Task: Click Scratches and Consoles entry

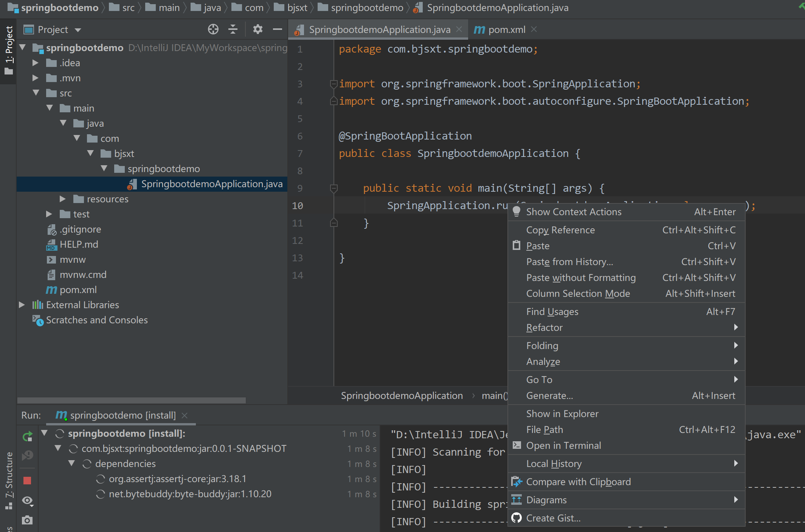Action: 97,320
